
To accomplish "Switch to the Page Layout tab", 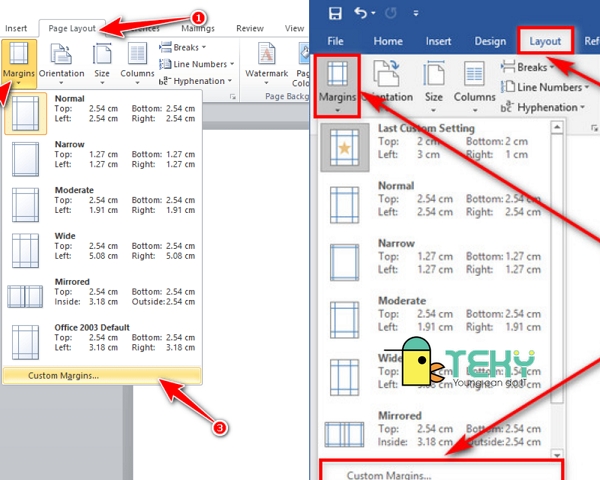I will click(x=72, y=28).
